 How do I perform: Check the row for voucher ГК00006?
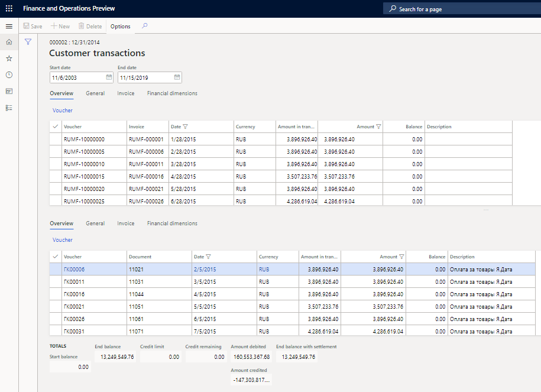55,269
